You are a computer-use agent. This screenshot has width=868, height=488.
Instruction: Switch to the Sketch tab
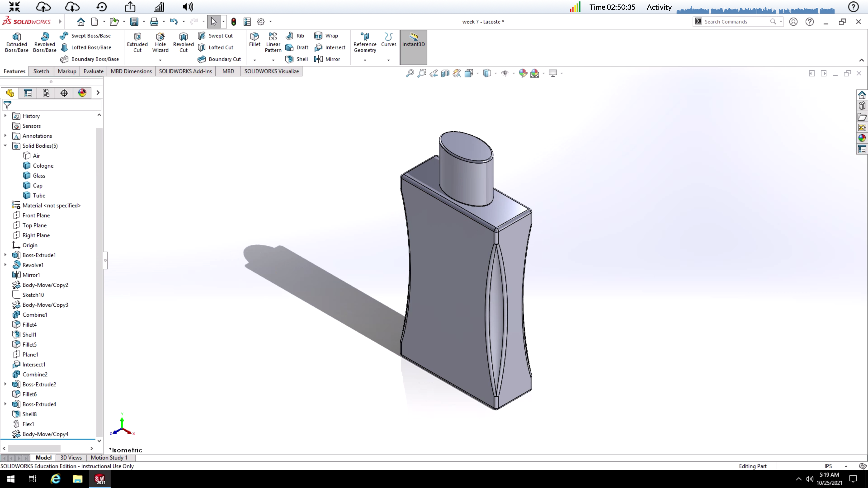pyautogui.click(x=41, y=71)
